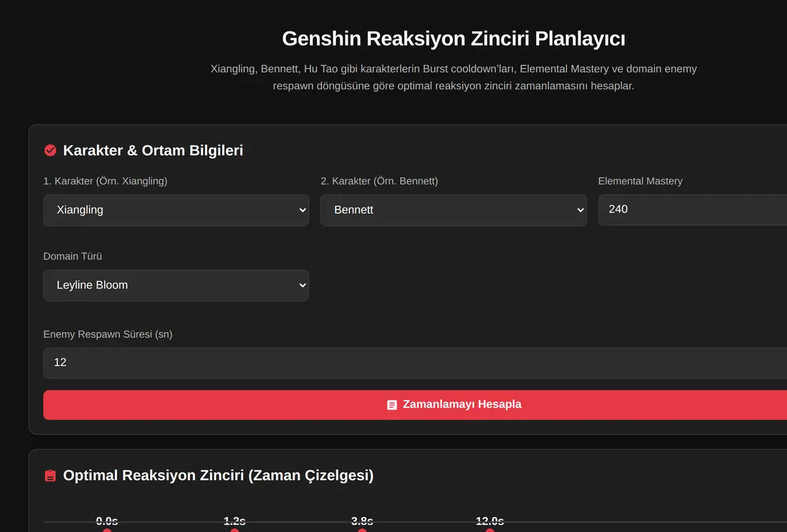Viewport: 787px width, 532px height.
Task: Select the 3.8s timeline marker
Action: tap(362, 529)
